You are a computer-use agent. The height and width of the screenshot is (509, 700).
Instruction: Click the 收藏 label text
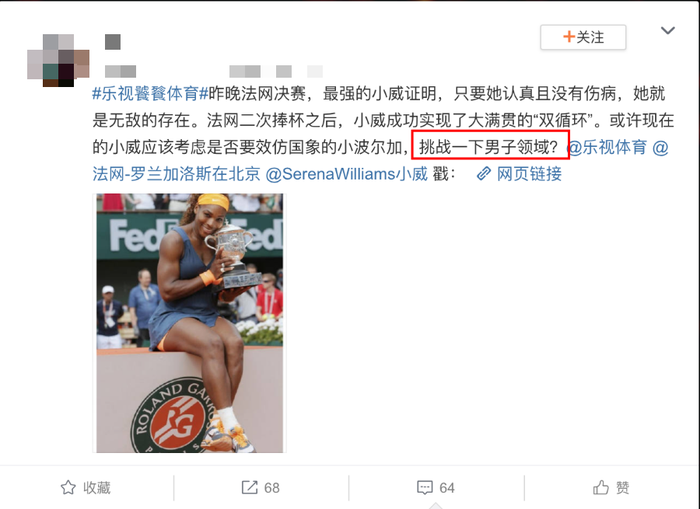pyautogui.click(x=97, y=488)
